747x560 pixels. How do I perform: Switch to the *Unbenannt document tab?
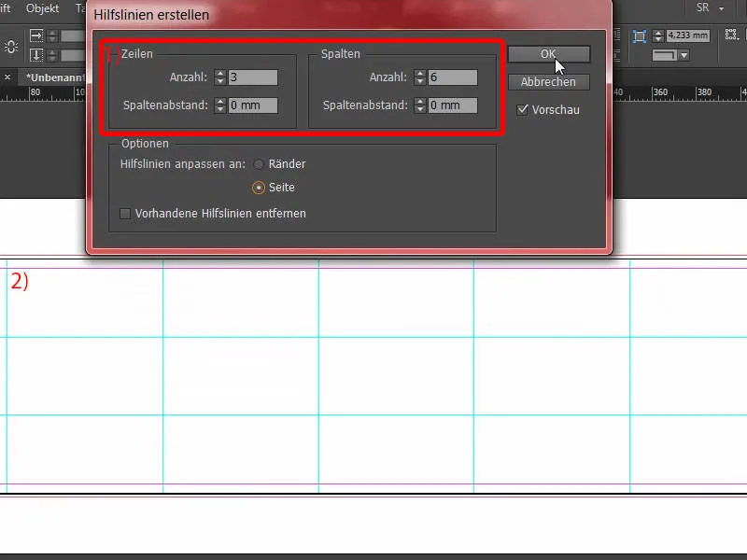[x=55, y=77]
